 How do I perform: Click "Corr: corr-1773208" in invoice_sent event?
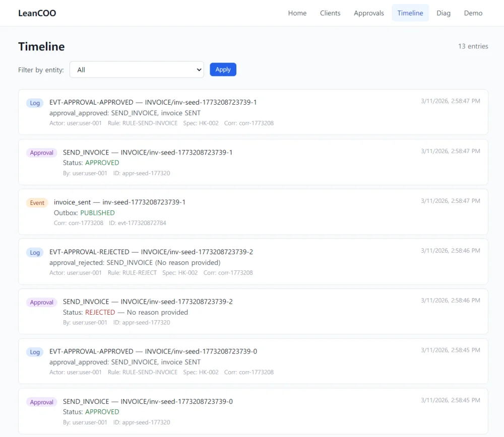pos(79,223)
